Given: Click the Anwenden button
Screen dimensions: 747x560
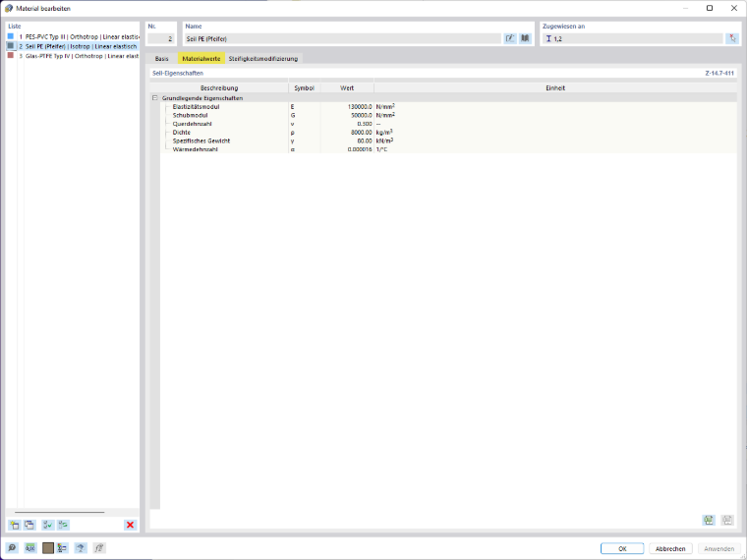Looking at the screenshot, I should [718, 548].
